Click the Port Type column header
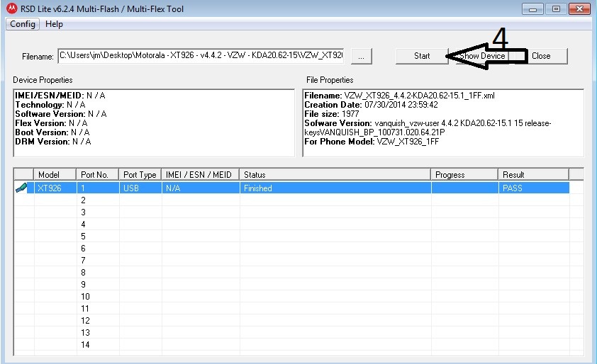This screenshot has height=364, width=597. point(140,175)
